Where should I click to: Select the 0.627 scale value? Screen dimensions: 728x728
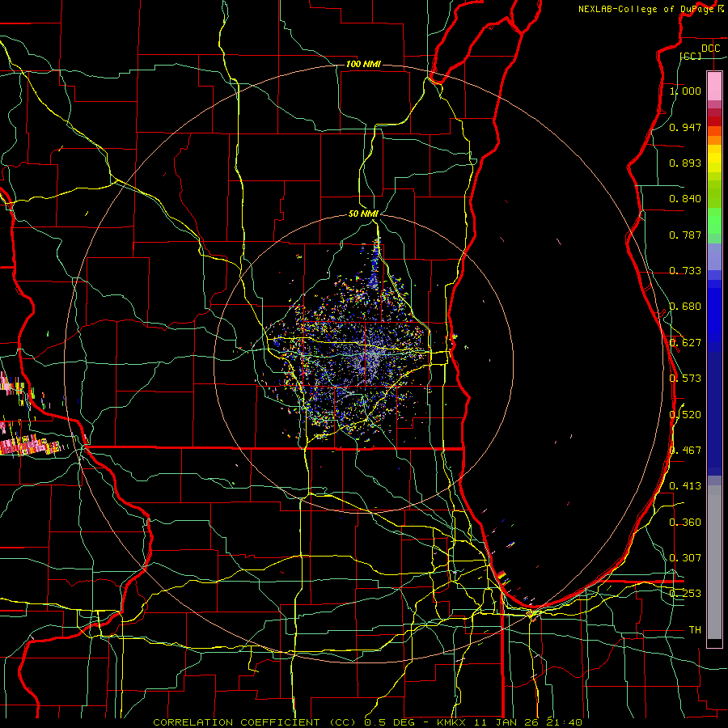pos(685,343)
